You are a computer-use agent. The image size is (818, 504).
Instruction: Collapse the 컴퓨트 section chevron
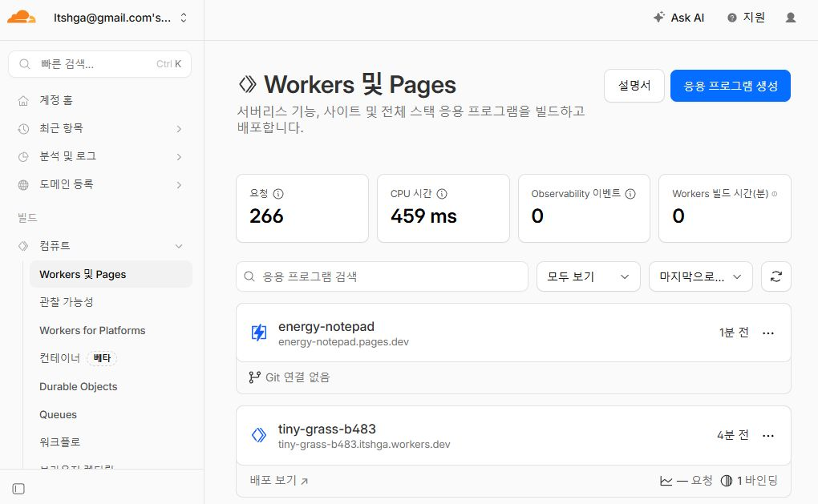tap(179, 246)
